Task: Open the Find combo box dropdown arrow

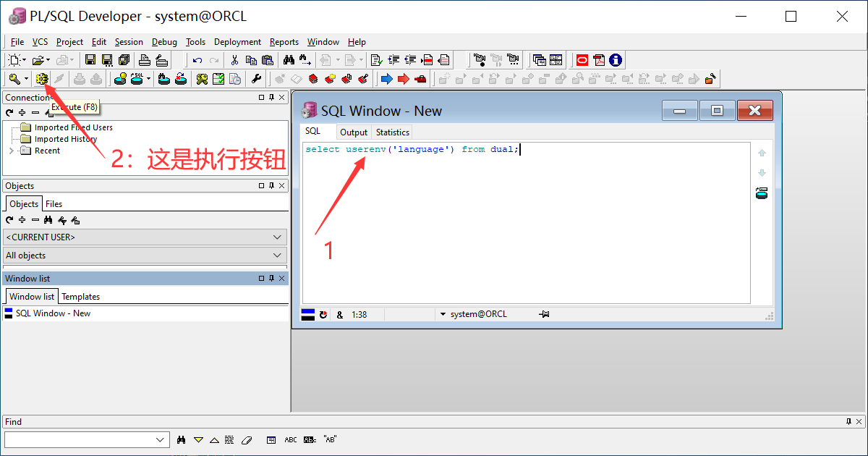Action: (x=161, y=439)
